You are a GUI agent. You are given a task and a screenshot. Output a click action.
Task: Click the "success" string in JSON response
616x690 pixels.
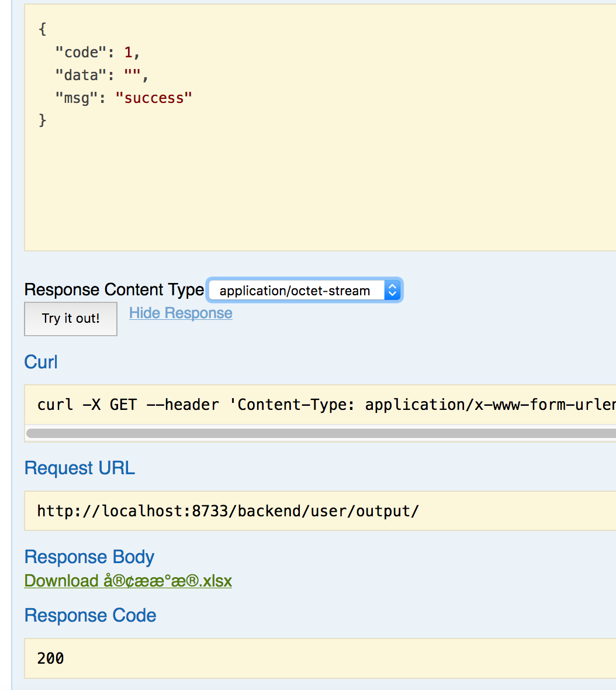[x=154, y=98]
